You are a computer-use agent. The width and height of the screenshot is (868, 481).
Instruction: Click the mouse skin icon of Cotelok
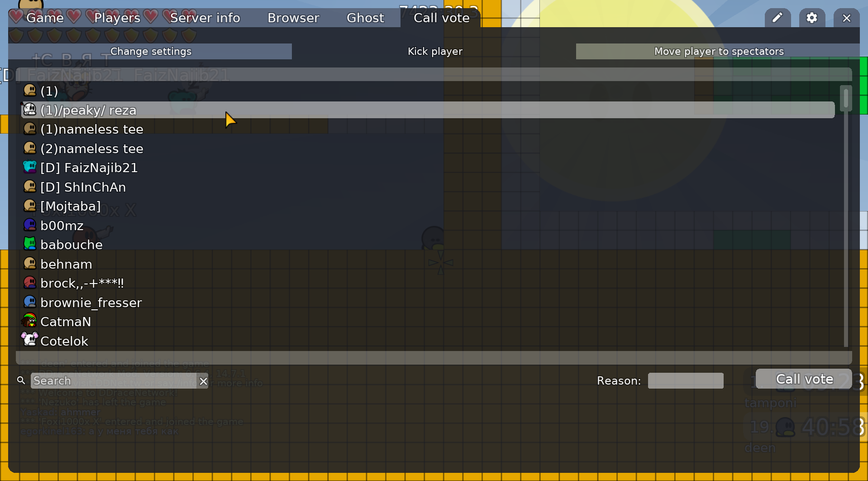pos(30,340)
